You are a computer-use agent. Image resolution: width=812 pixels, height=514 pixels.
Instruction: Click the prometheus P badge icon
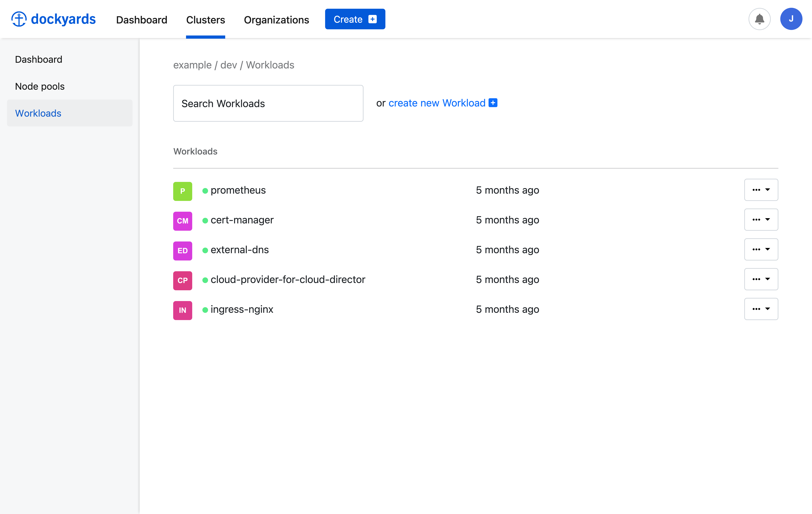(x=183, y=191)
